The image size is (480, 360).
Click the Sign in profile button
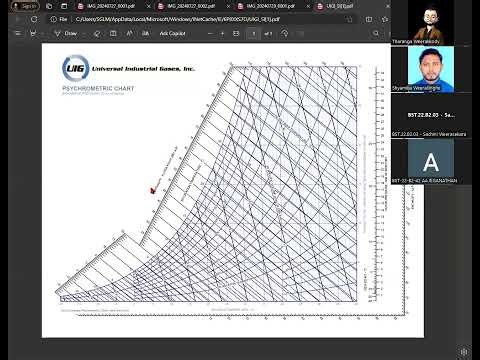pos(25,6)
